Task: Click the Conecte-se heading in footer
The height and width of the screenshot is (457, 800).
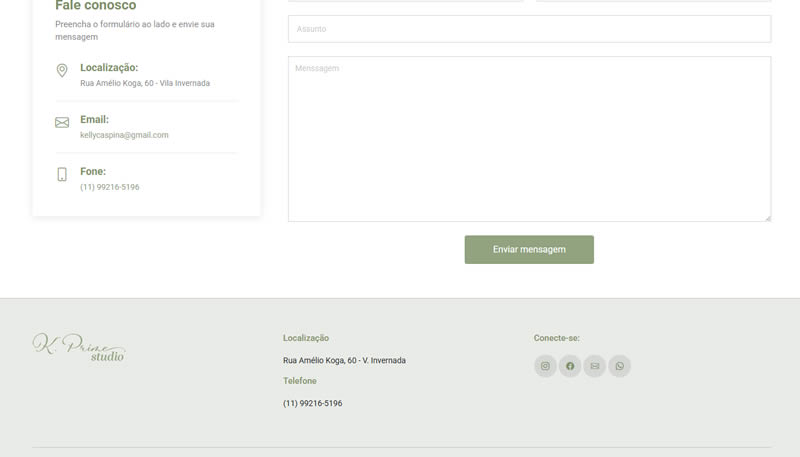Action: coord(556,338)
